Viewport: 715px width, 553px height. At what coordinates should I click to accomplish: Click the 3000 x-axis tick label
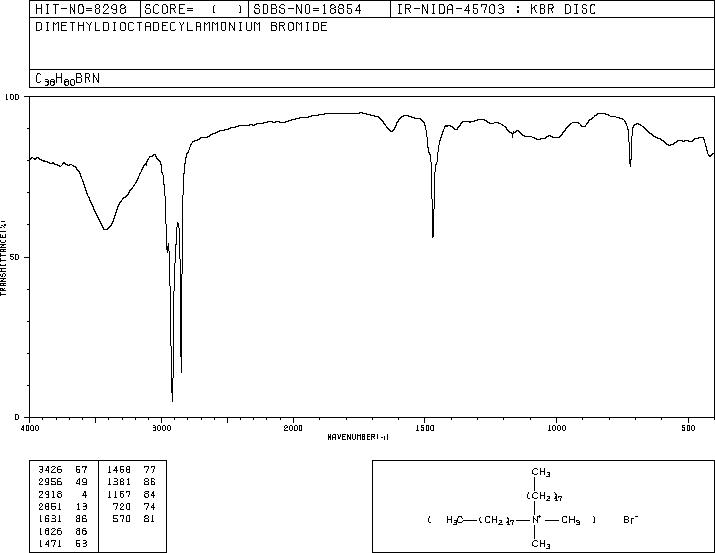tap(161, 428)
